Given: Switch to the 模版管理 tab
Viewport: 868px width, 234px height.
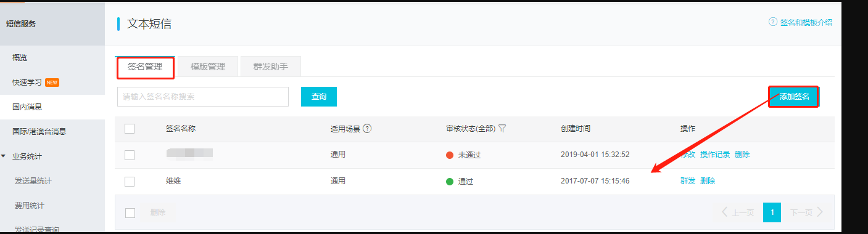Looking at the screenshot, I should point(208,67).
